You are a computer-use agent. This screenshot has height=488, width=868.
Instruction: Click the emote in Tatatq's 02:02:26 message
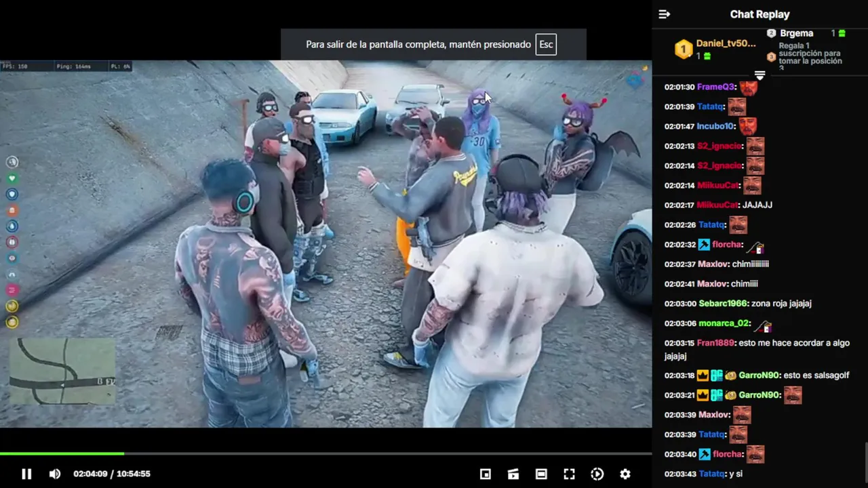pos(738,225)
